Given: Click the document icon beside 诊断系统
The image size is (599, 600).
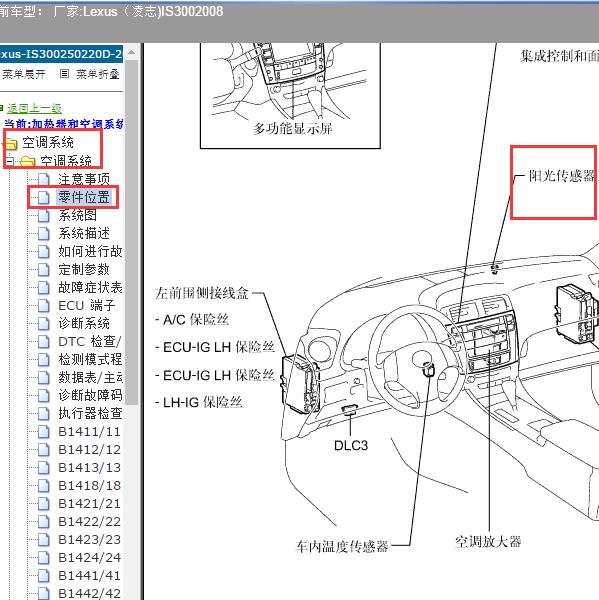Looking at the screenshot, I should tap(44, 323).
